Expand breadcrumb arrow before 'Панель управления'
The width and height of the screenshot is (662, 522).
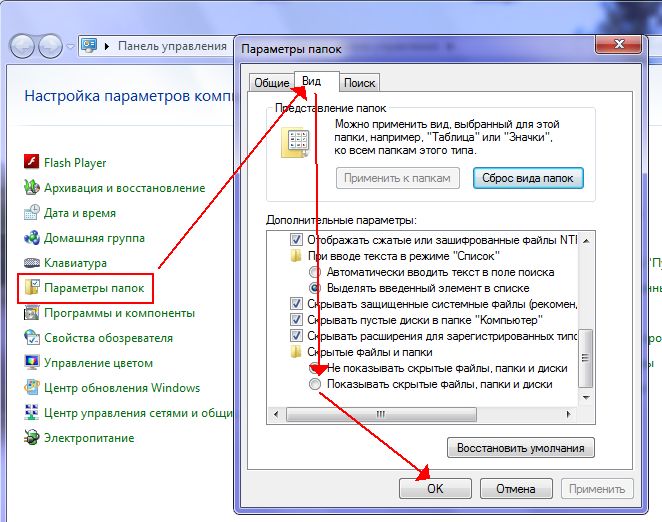coord(107,46)
